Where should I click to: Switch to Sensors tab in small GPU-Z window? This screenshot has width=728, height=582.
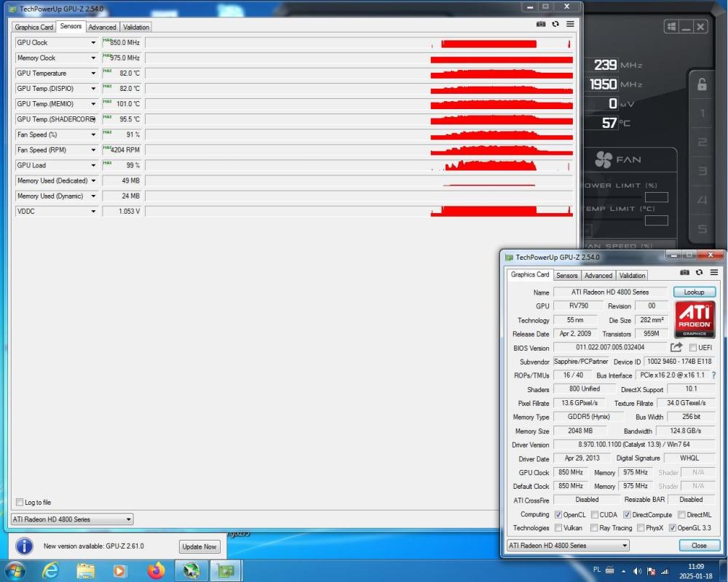[567, 275]
